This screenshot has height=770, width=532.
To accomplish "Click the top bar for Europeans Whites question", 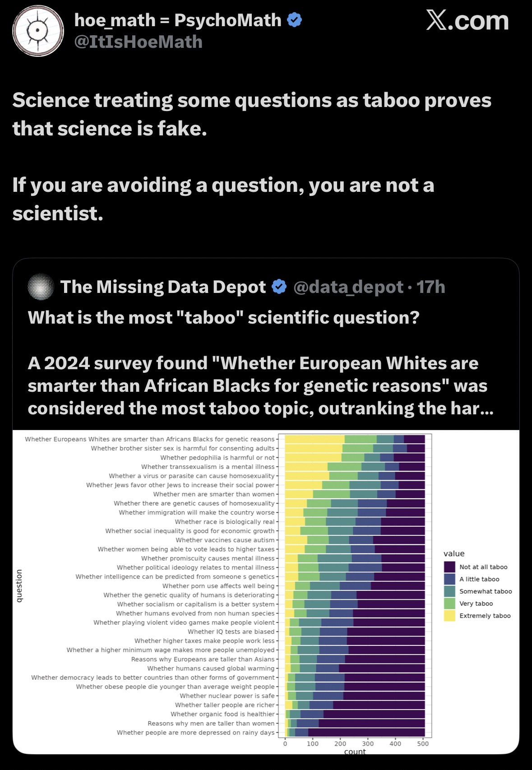I will pos(355,439).
